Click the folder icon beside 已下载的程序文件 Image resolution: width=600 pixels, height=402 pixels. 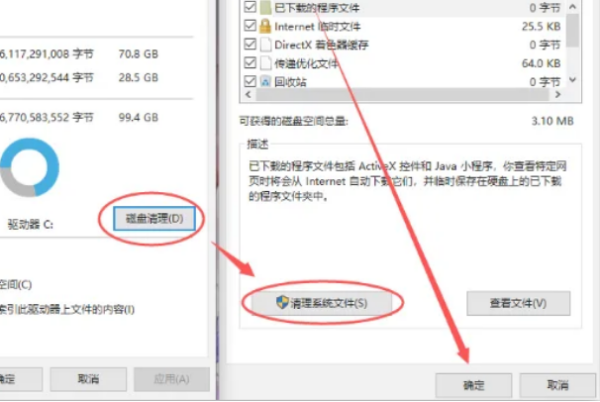(265, 8)
